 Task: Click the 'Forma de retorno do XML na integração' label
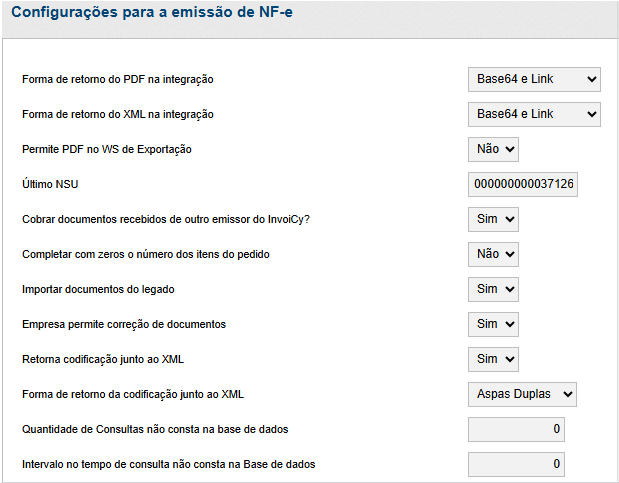click(x=118, y=114)
